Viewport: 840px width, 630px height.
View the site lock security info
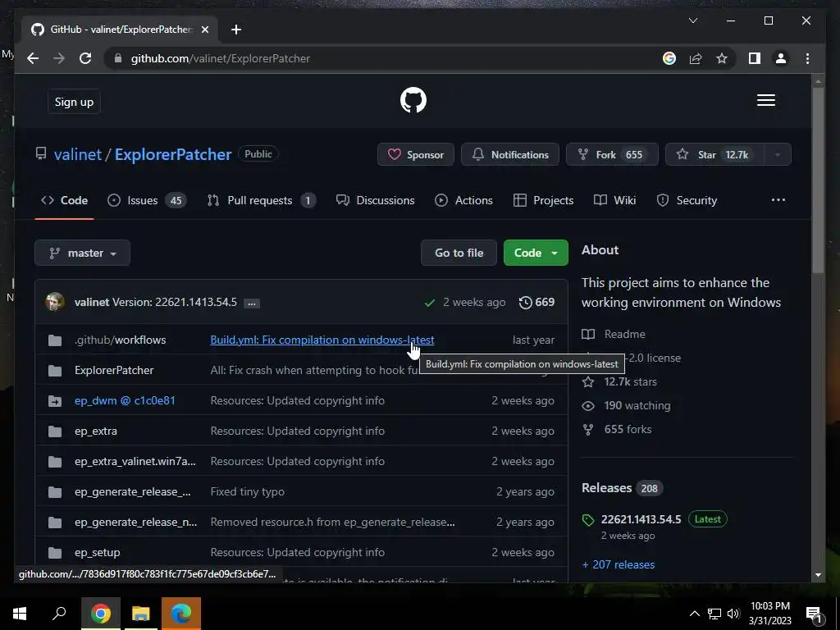118,58
